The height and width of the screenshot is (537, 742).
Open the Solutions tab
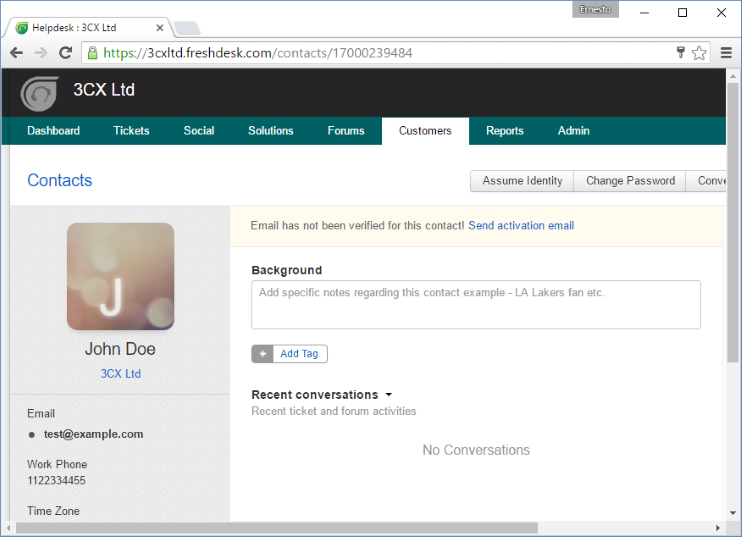[x=271, y=131]
